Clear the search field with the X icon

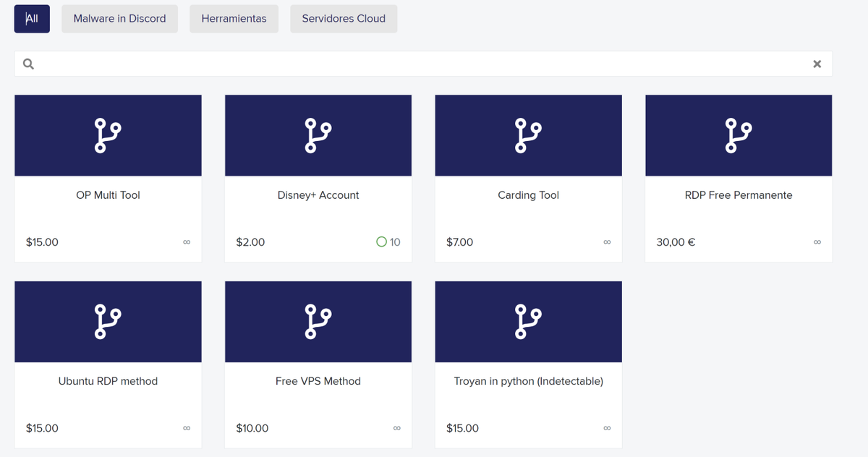817,64
